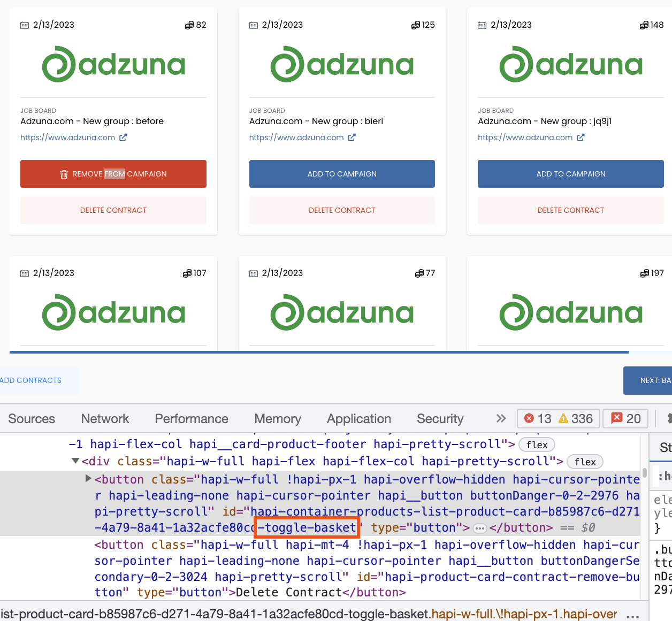
Task: Click title 'Adzuna.com - New group : jq9j1'
Action: (545, 121)
